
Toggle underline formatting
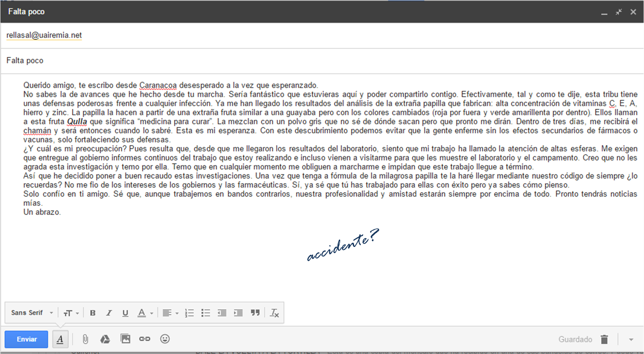point(125,313)
